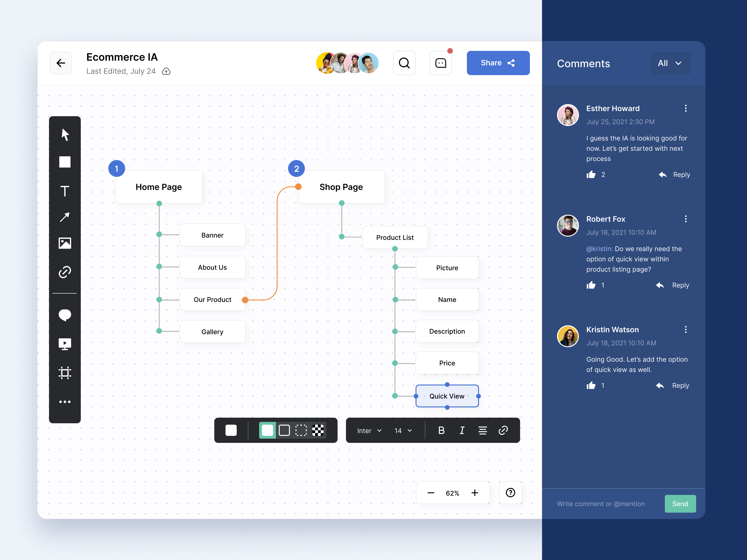
Task: Select the transparent checkerboard fill option
Action: 318,430
